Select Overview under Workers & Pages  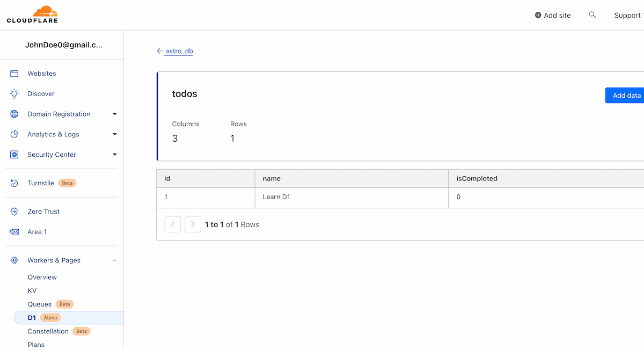[x=42, y=277]
